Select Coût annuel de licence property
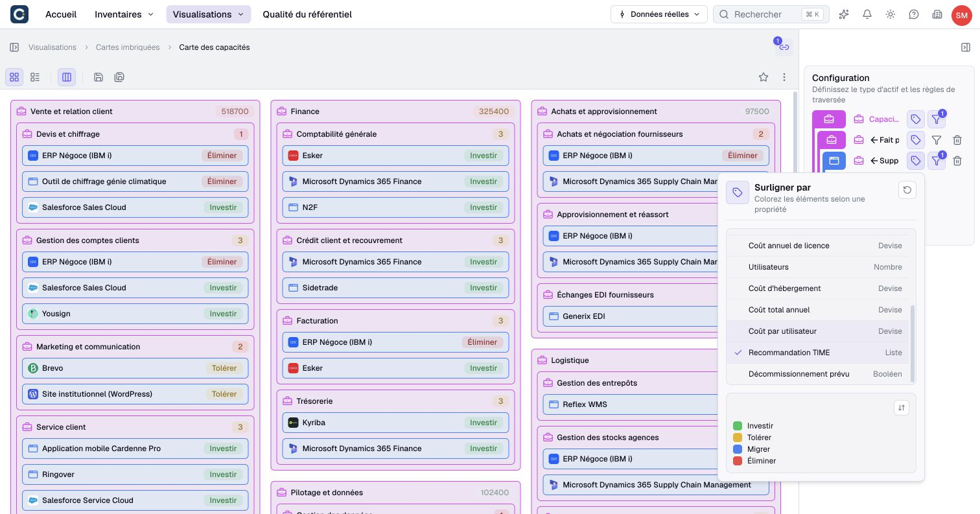This screenshot has width=980, height=514. coord(816,246)
